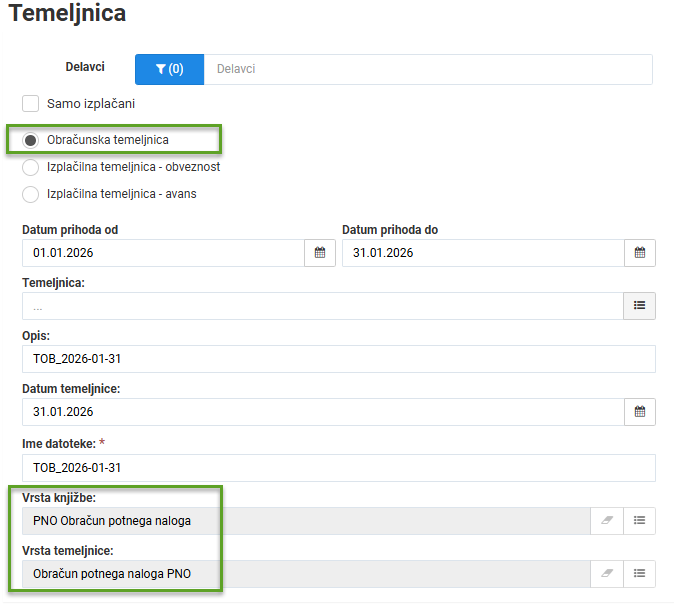Click the Datum prihoda od date field
The width and height of the screenshot is (674, 605).
[163, 253]
